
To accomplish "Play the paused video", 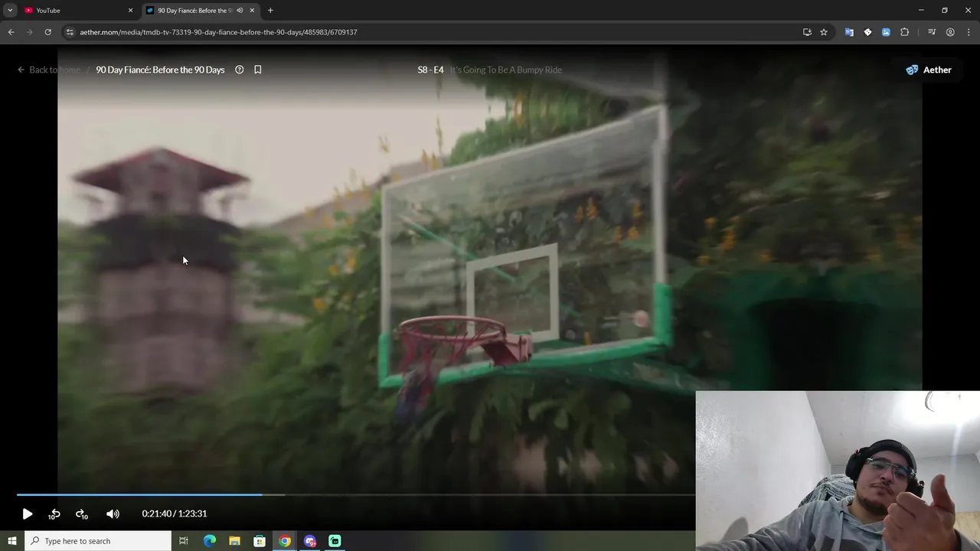I will tap(27, 514).
